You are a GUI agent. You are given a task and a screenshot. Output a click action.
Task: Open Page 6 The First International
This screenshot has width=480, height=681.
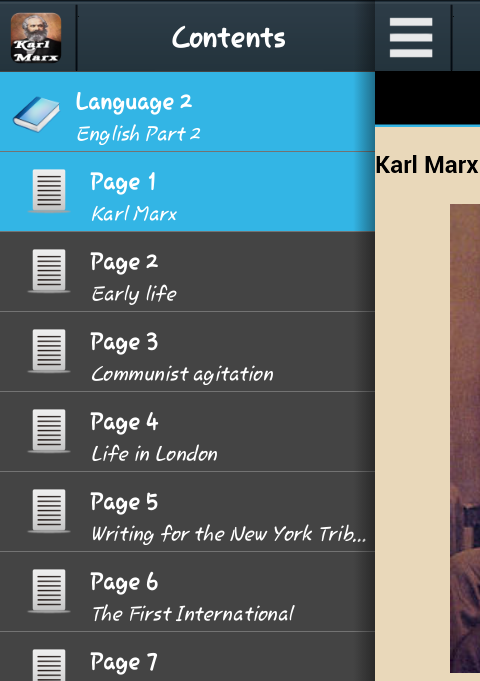point(187,592)
